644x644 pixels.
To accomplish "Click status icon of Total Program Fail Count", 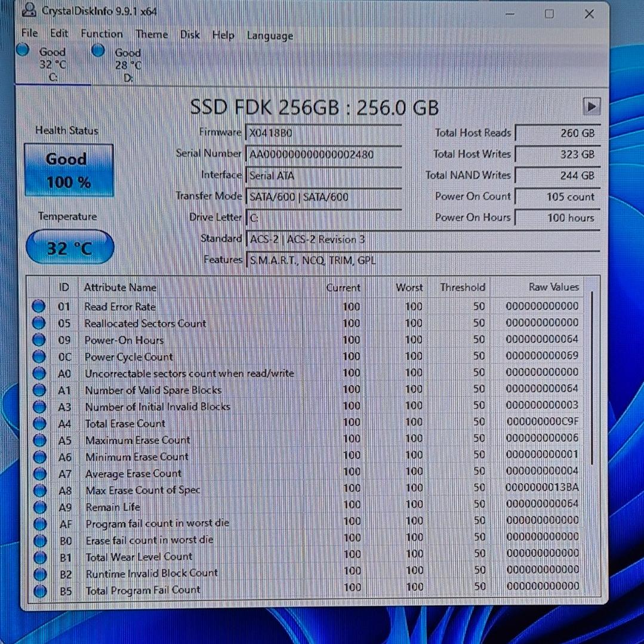I will pos(40,591).
